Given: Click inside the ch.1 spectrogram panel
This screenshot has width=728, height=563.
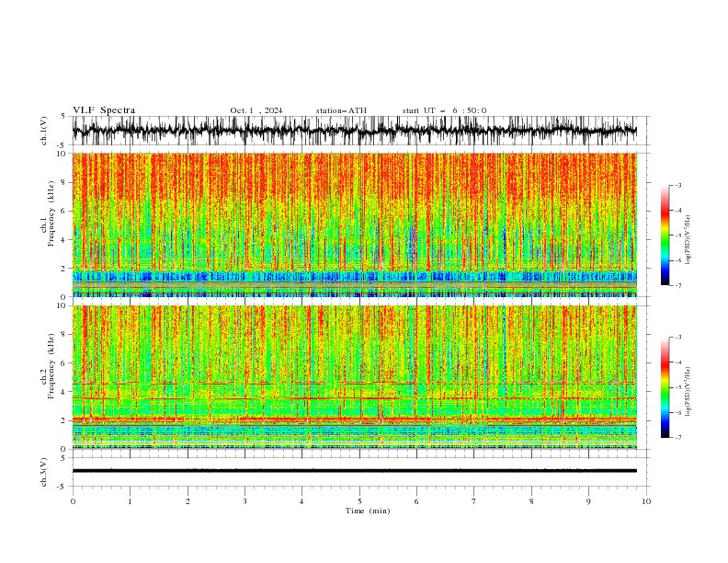Looking at the screenshot, I should click(355, 224).
